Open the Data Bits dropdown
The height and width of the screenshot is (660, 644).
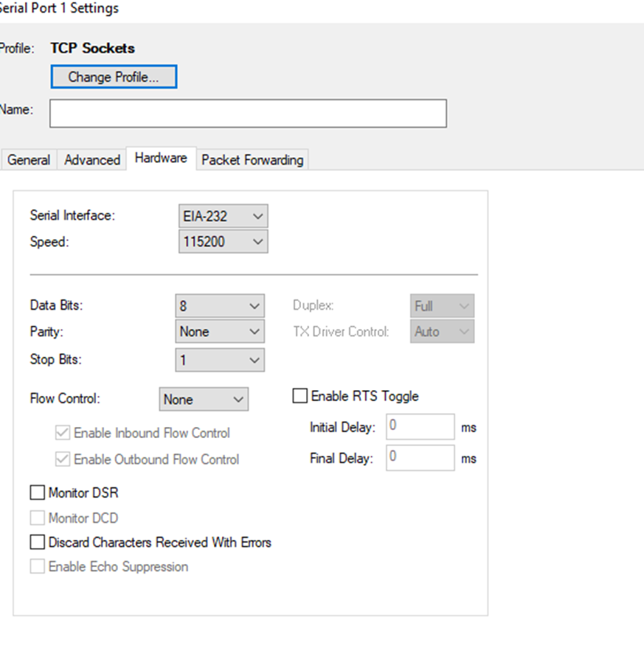click(220, 306)
